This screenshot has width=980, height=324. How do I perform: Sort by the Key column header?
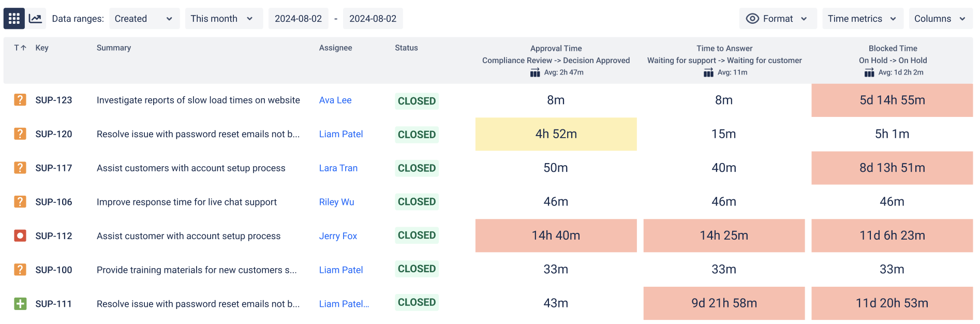(x=42, y=48)
